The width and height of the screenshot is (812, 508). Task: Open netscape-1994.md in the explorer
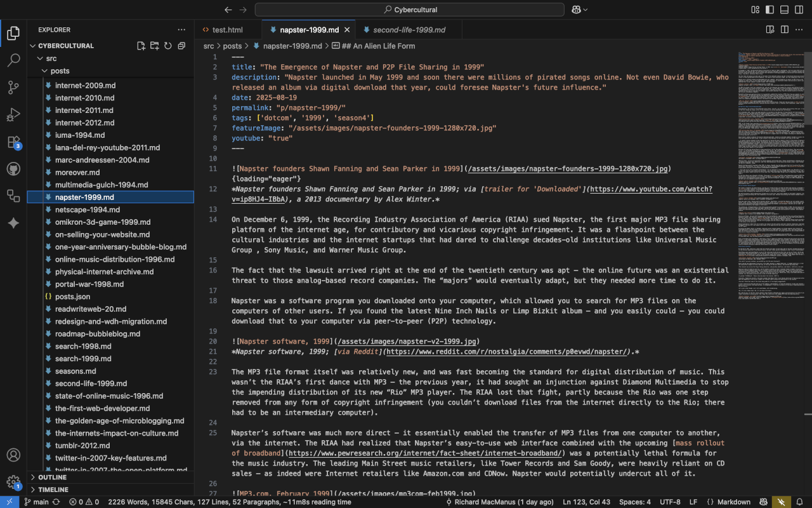(x=88, y=210)
